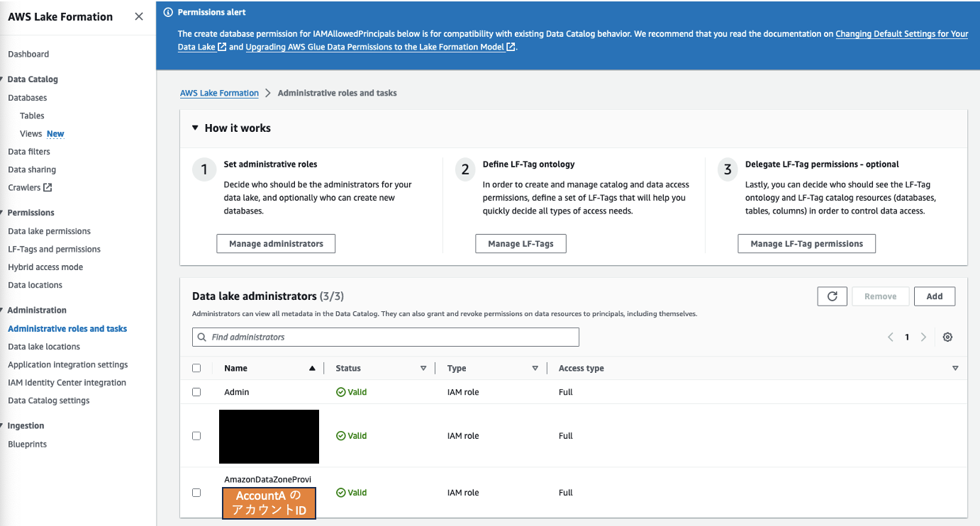Select the checkbox for the Admin row
The height and width of the screenshot is (526, 980).
pyautogui.click(x=196, y=391)
